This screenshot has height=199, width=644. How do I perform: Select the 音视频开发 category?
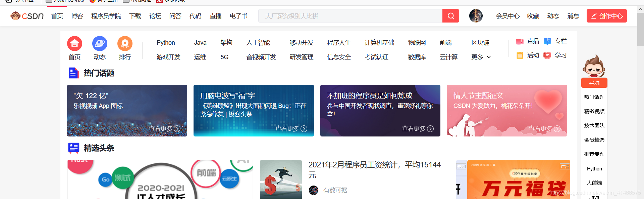point(261,57)
